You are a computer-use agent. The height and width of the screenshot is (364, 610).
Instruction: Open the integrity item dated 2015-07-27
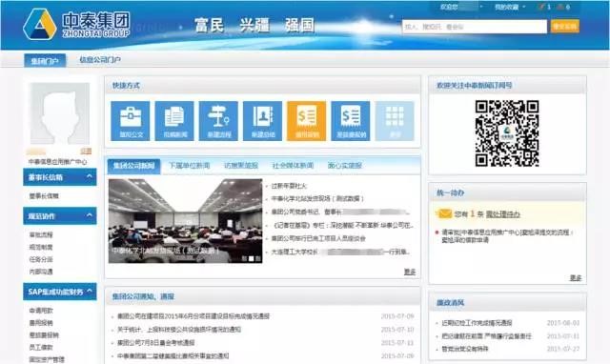click(465, 349)
